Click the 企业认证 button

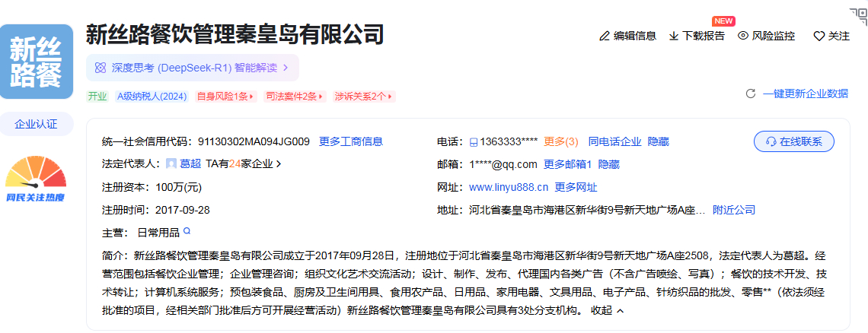36,124
